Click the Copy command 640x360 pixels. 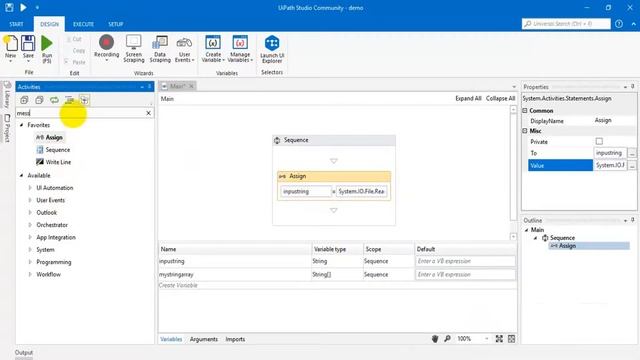78,51
